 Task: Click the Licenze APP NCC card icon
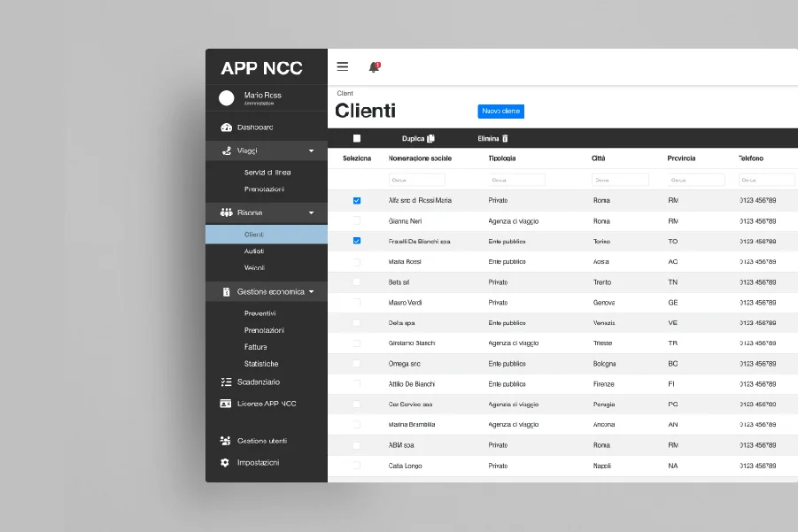click(x=226, y=404)
